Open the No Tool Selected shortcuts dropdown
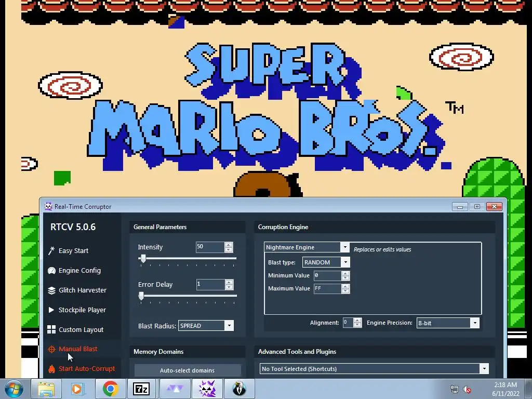532x399 pixels. pyautogui.click(x=484, y=369)
